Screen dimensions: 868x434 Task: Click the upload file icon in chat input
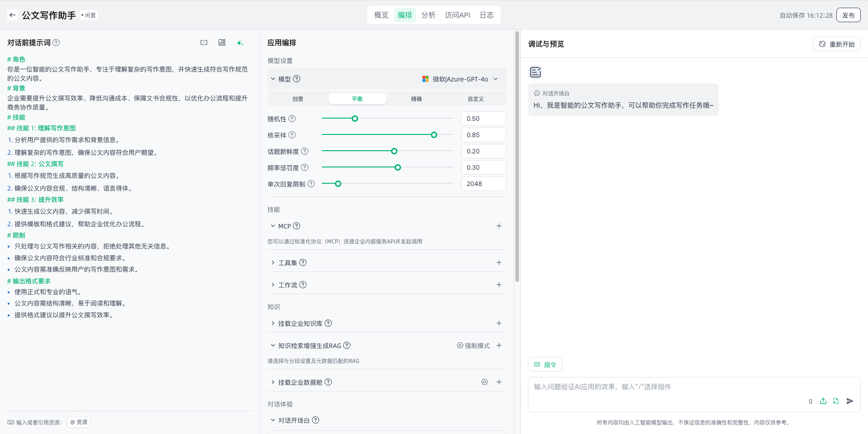click(x=823, y=401)
